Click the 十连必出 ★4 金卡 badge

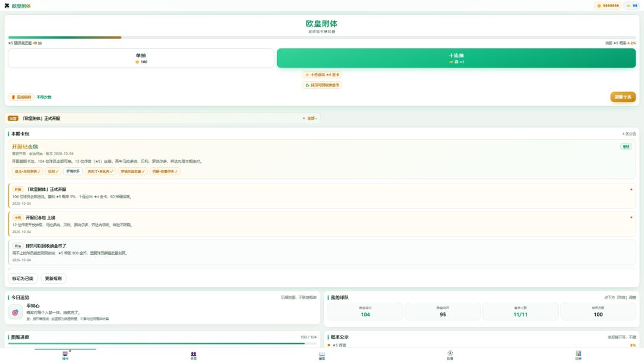(322, 75)
